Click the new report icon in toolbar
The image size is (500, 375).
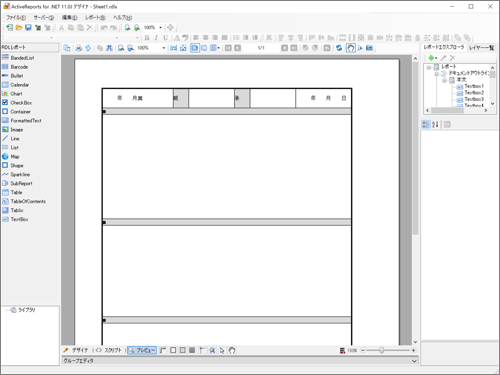tap(10, 28)
